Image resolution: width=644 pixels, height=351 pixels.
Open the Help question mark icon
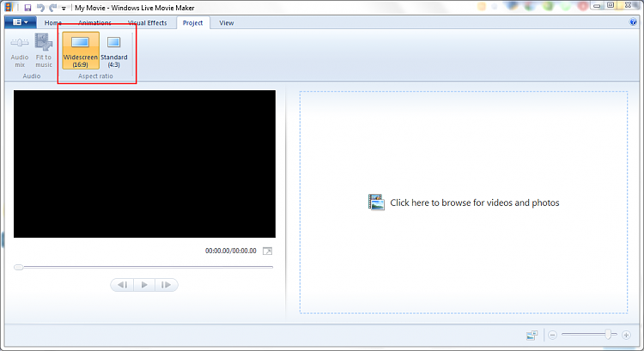(x=633, y=22)
